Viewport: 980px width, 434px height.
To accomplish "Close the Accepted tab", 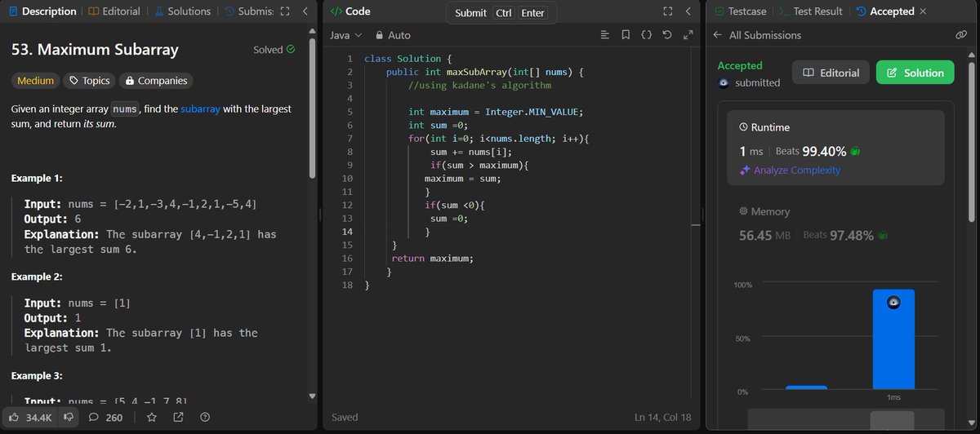I will tap(923, 11).
